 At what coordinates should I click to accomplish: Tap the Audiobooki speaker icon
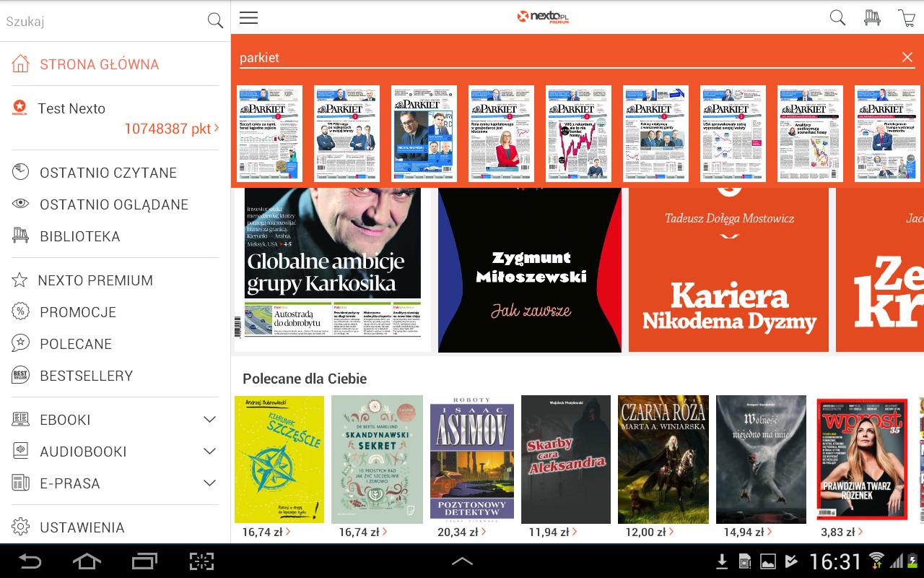click(x=20, y=451)
